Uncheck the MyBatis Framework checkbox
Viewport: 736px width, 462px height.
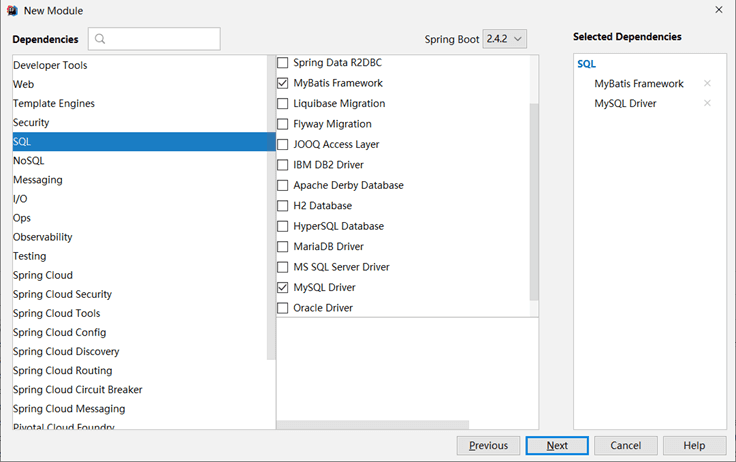click(283, 83)
